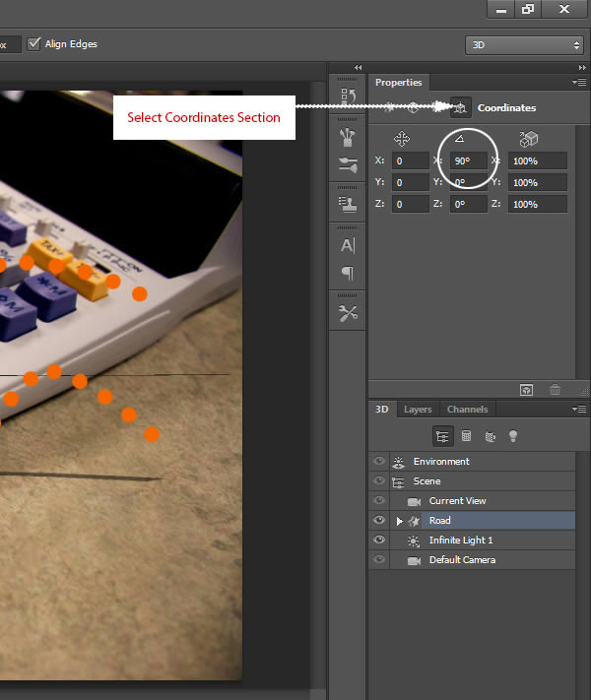Click the scale cubes icon
The width and height of the screenshot is (591, 700).
pyautogui.click(x=529, y=139)
